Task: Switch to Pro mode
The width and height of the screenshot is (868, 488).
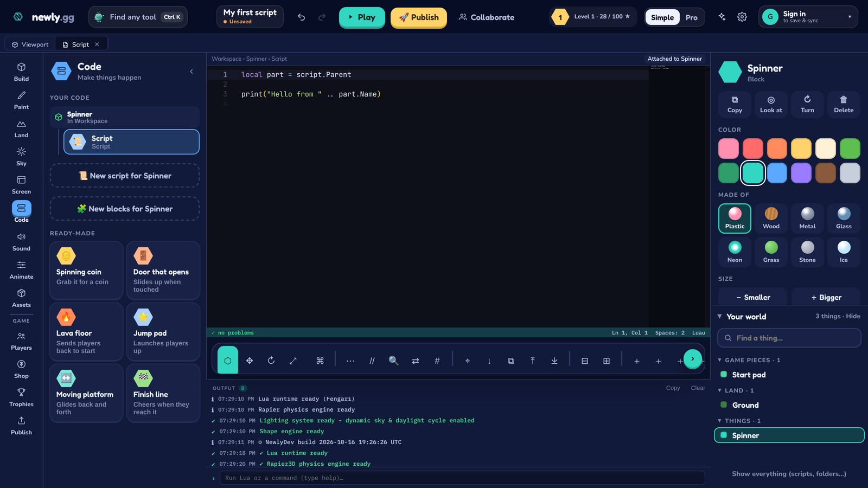Action: 691,17
